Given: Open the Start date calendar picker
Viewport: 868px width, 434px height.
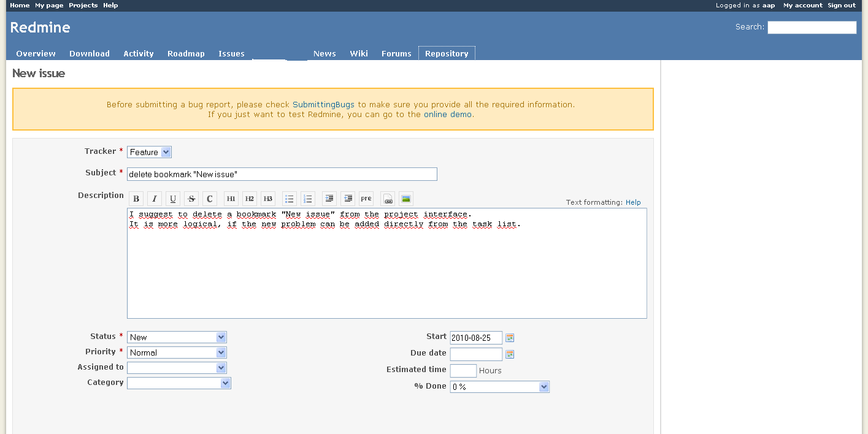Looking at the screenshot, I should tap(510, 338).
